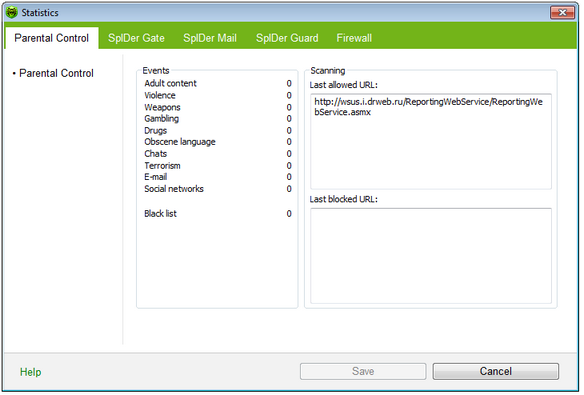584x395 pixels.
Task: Click the 'Last blocked URL:' label
Action: click(343, 199)
